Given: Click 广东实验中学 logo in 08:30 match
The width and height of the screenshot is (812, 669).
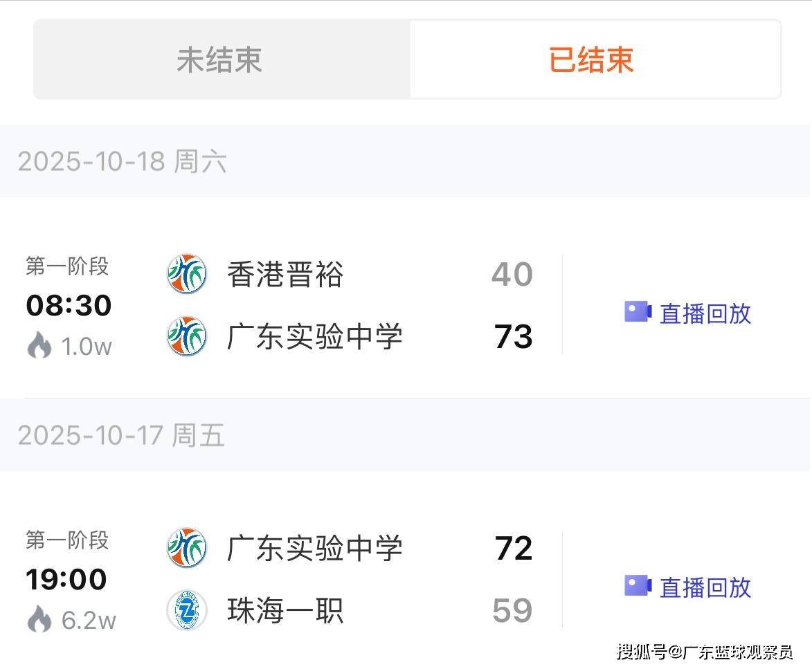Looking at the screenshot, I should click(187, 336).
